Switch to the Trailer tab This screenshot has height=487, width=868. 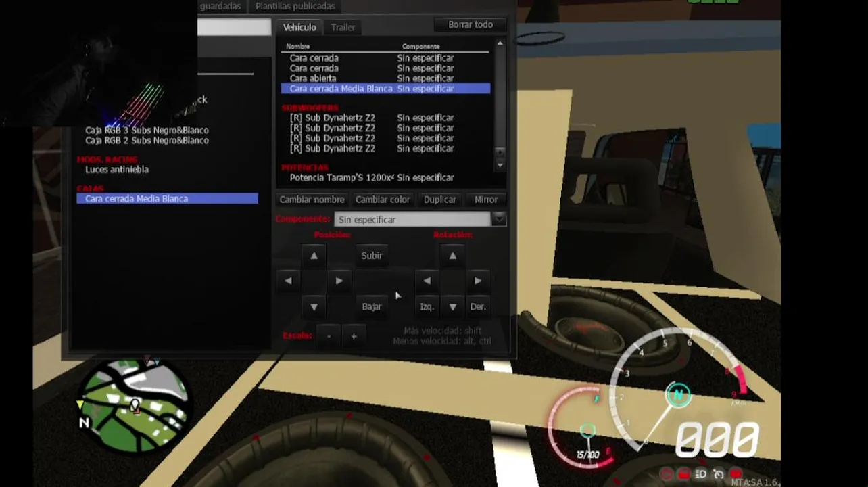coord(343,27)
